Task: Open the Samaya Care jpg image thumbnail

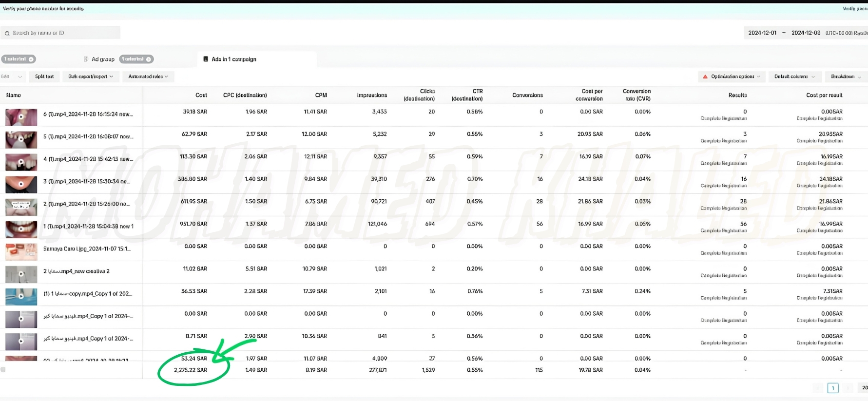Action: 21,251
